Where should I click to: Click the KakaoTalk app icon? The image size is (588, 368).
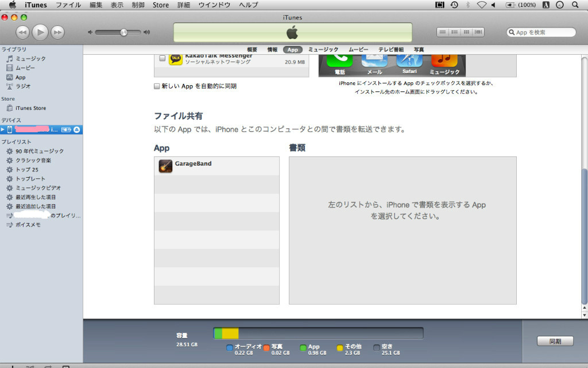tap(176, 59)
